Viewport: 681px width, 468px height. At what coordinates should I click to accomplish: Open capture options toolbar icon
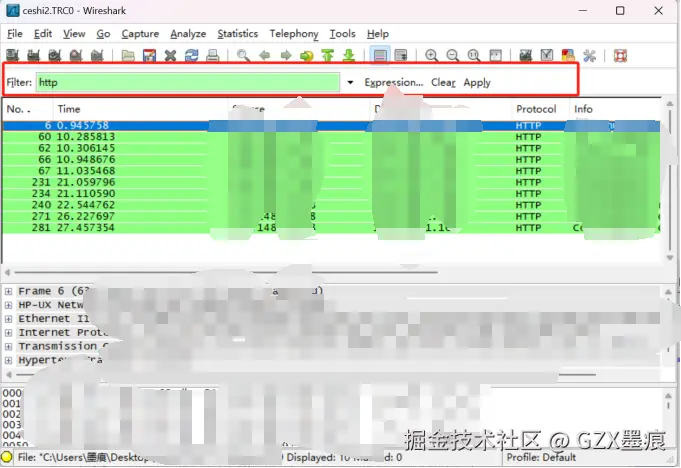(x=33, y=55)
